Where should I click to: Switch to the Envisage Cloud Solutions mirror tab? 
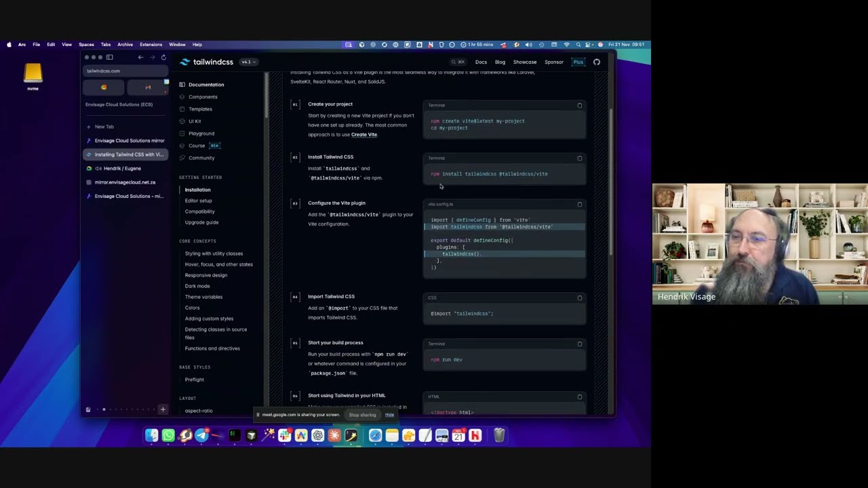[125, 140]
